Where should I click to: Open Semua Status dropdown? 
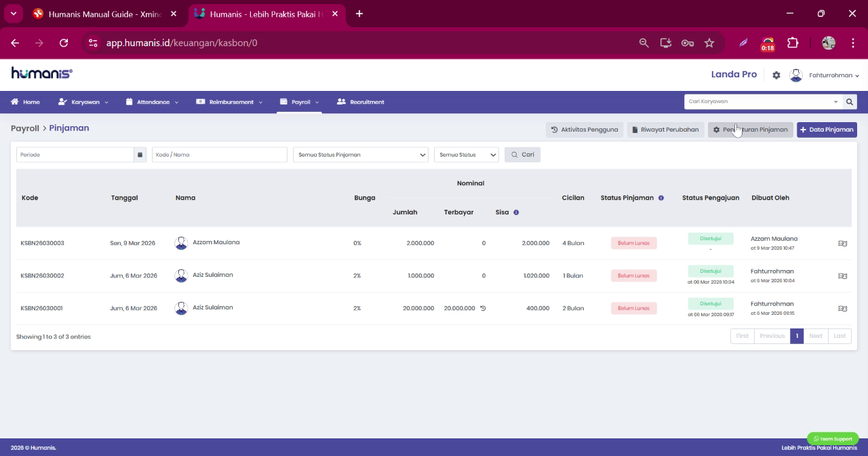coord(466,155)
